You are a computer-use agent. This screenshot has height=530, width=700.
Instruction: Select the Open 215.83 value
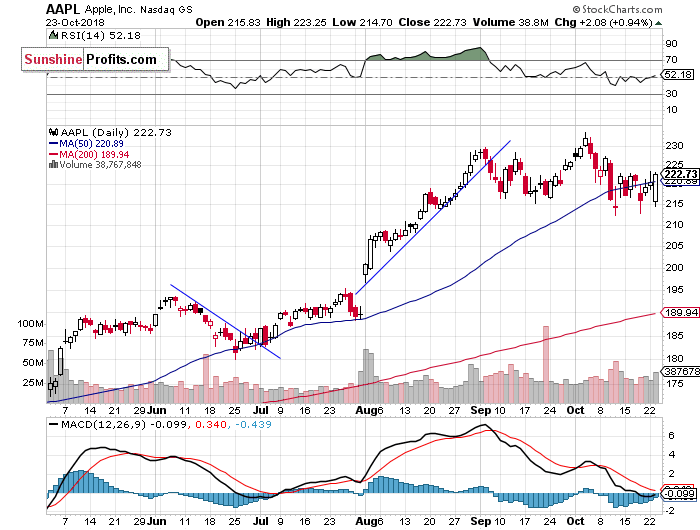228,22
